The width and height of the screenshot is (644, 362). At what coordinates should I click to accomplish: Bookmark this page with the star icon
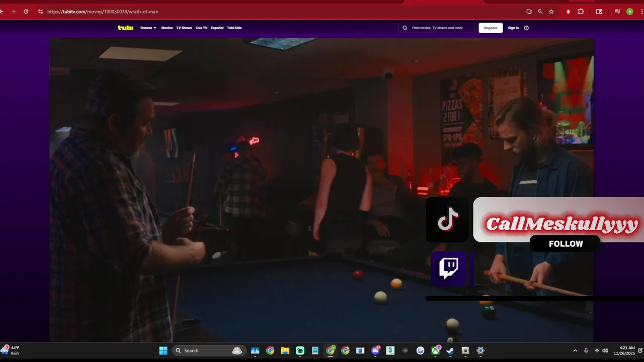(551, 11)
